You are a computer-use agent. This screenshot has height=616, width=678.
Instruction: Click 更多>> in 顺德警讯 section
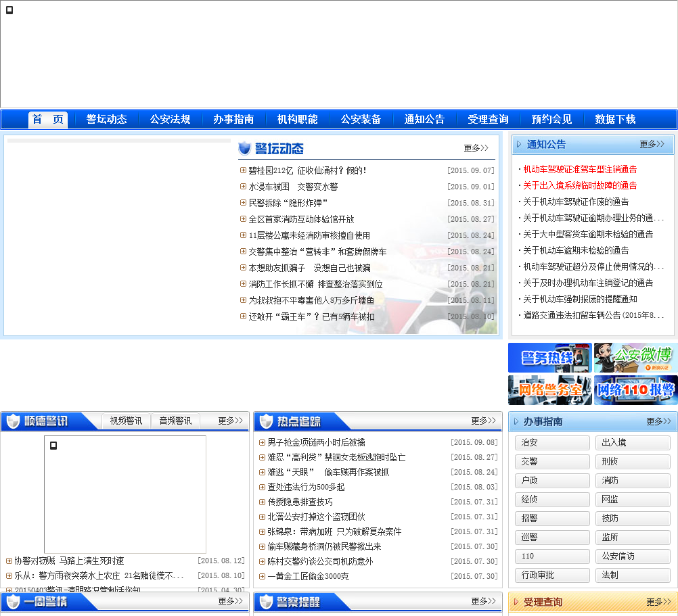pos(231,421)
